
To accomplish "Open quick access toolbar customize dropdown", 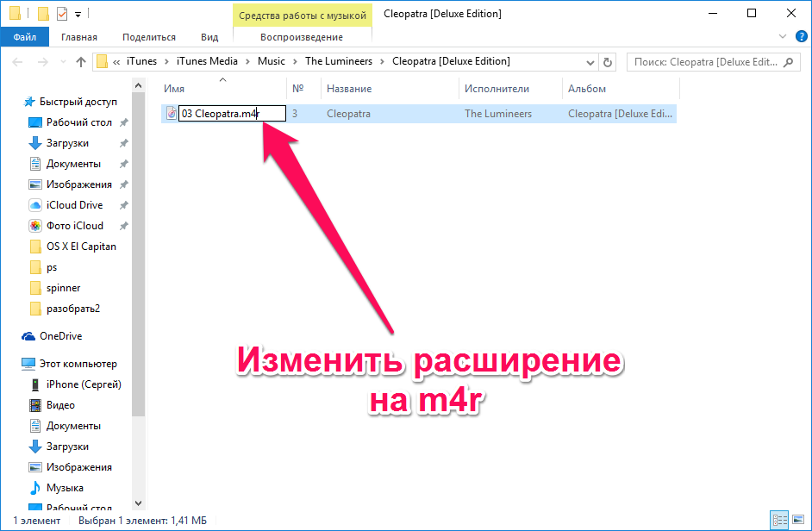I will [x=78, y=15].
